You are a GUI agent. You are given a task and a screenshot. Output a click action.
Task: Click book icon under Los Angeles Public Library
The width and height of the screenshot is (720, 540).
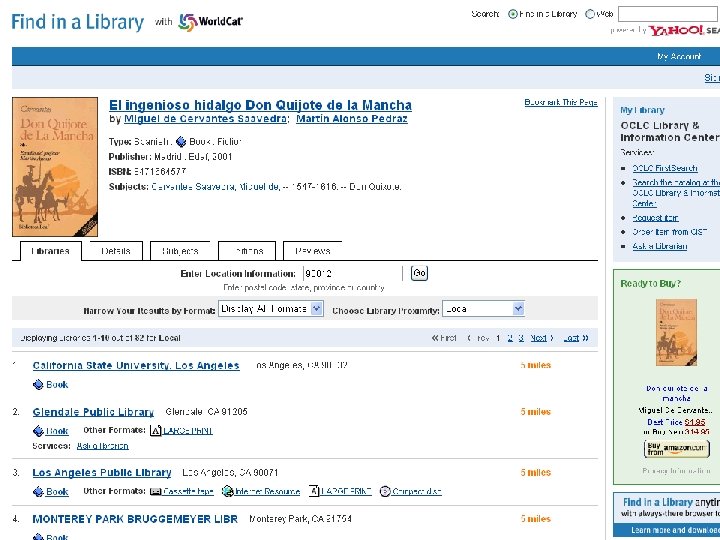click(x=38, y=492)
